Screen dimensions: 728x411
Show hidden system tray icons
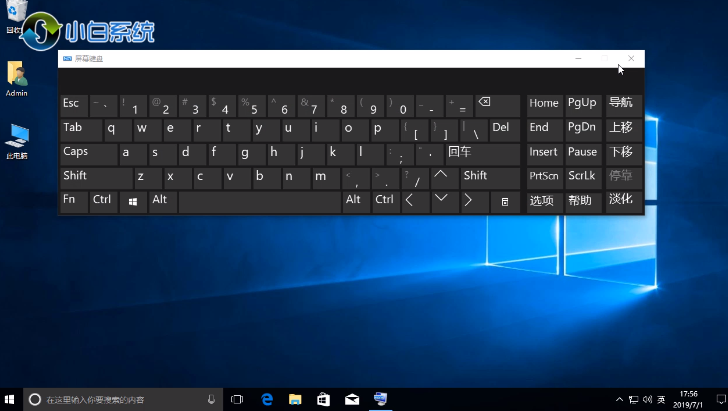(619, 399)
